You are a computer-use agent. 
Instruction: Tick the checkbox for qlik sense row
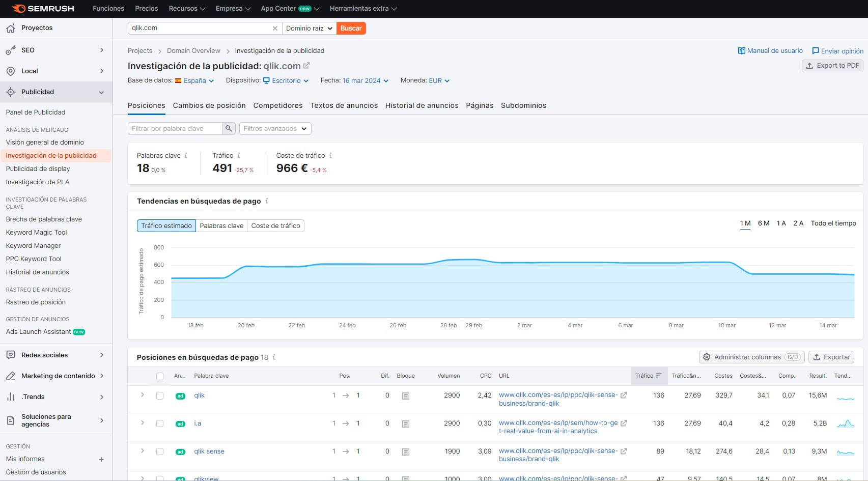[x=160, y=451]
